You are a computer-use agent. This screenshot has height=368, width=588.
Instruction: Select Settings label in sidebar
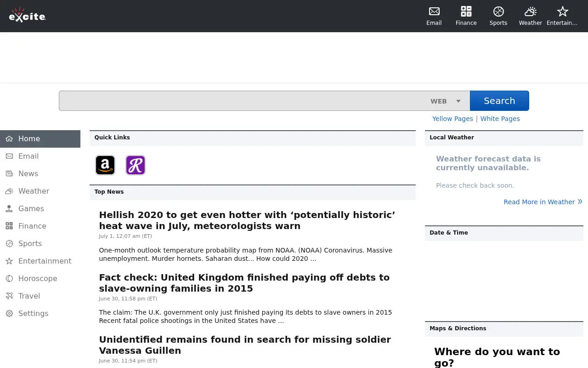coord(33,314)
